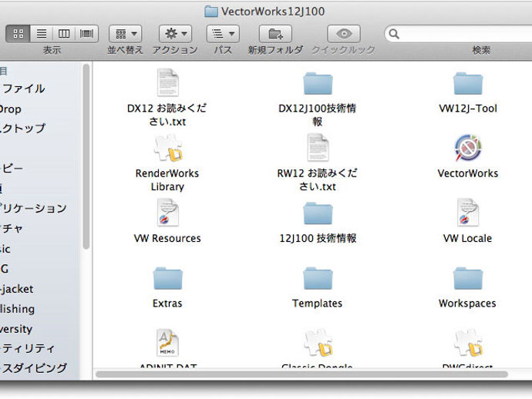
Task: Open the アクション gear menu
Action: pos(176,34)
